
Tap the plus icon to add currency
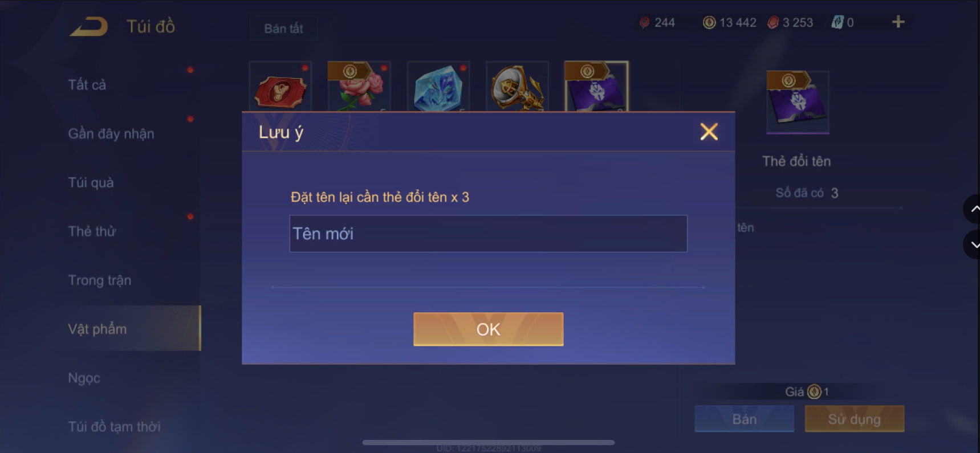click(898, 22)
